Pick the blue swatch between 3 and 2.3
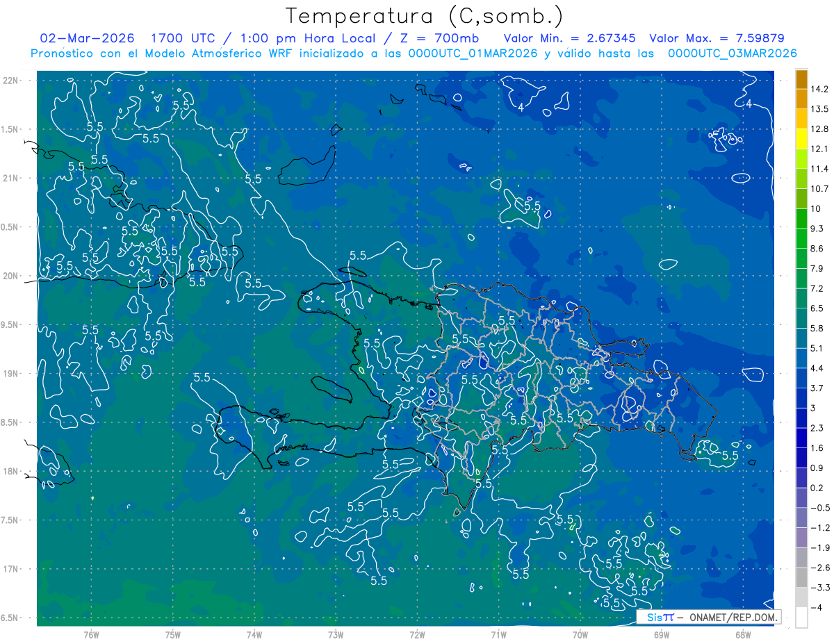Image resolution: width=834 pixels, height=644 pixels. point(801,418)
